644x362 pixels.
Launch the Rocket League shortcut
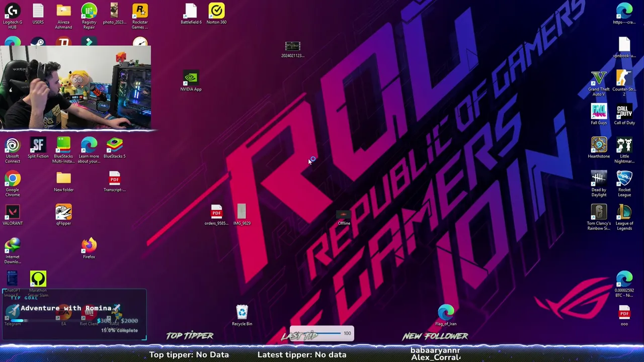click(624, 184)
